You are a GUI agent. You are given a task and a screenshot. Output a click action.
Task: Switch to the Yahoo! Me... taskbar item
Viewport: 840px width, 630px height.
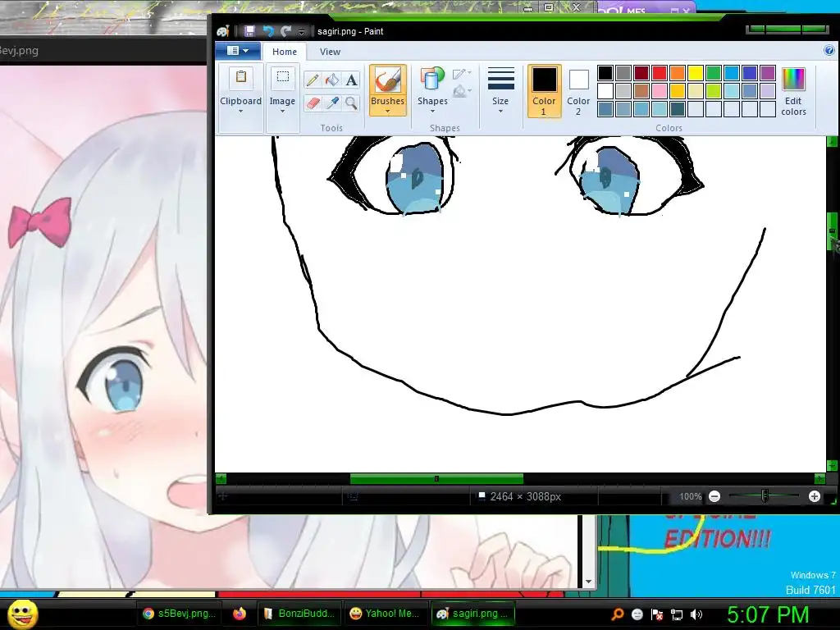[x=386, y=614]
